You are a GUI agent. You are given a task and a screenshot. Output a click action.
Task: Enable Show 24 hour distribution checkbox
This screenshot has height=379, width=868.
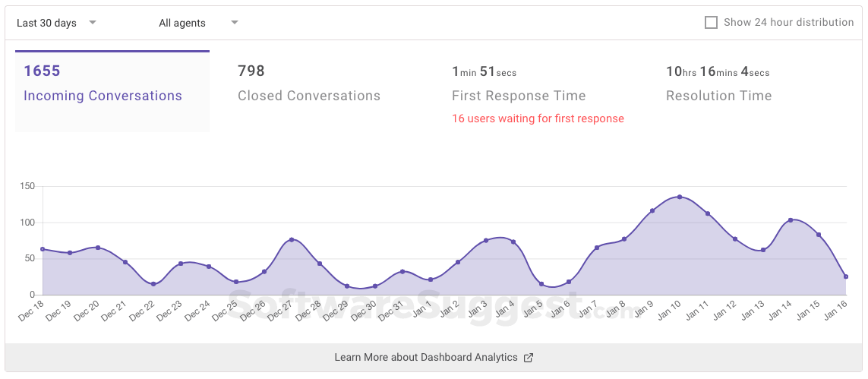(711, 23)
